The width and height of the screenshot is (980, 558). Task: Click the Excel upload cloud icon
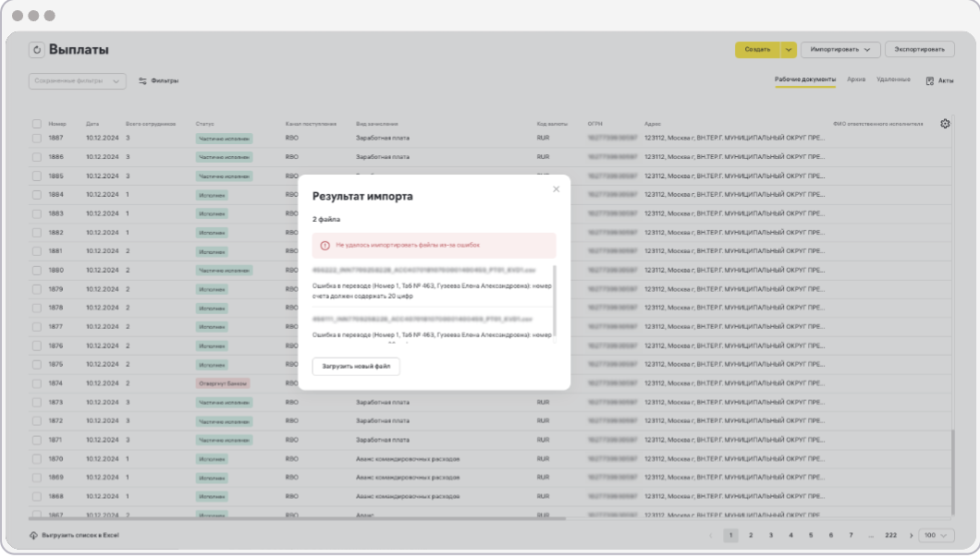tap(33, 536)
